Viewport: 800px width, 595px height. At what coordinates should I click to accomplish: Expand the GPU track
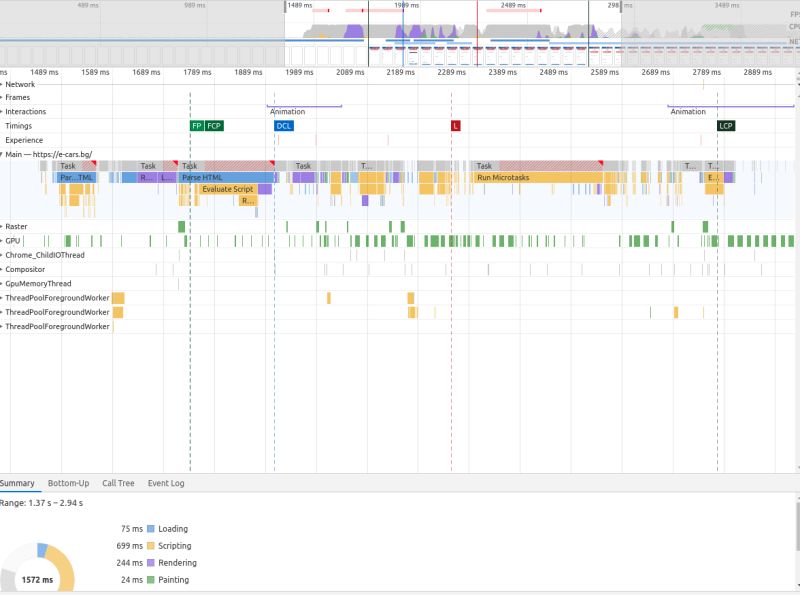pos(5,240)
